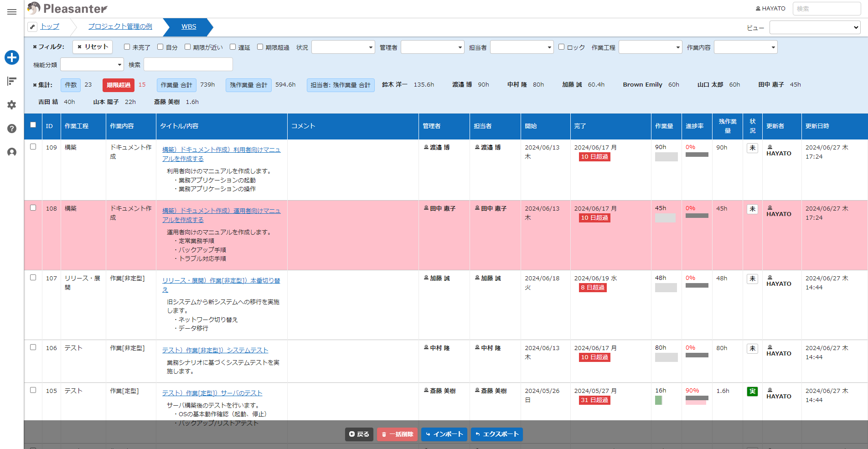Select the row checkbox for ID 108
The image size is (868, 449).
click(x=33, y=208)
